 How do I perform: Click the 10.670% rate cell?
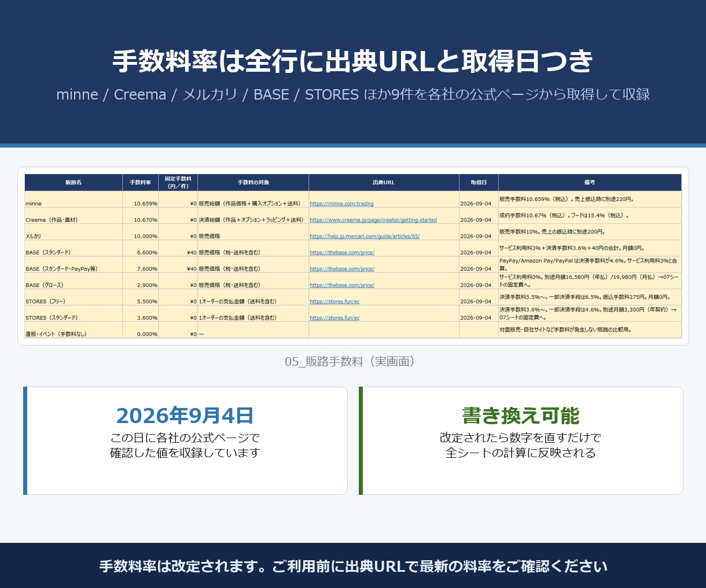point(141,215)
